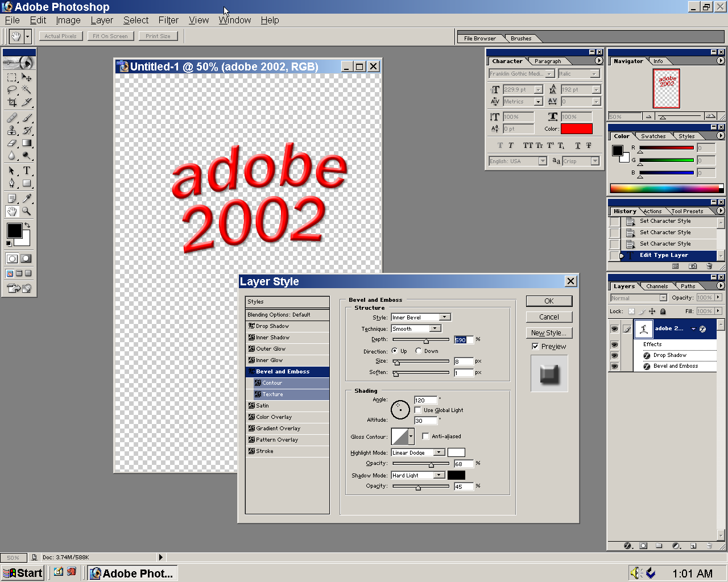This screenshot has width=728, height=582.
Task: Open the Filter menu
Action: 168,20
